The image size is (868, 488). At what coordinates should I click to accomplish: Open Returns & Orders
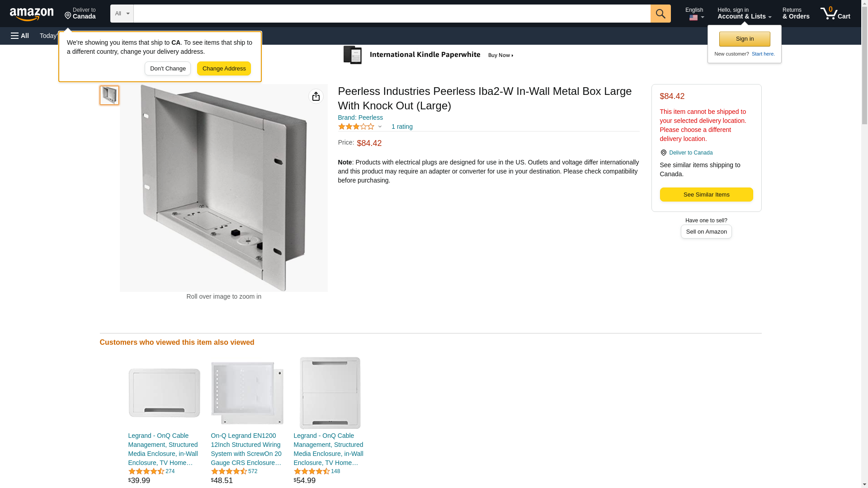click(796, 14)
